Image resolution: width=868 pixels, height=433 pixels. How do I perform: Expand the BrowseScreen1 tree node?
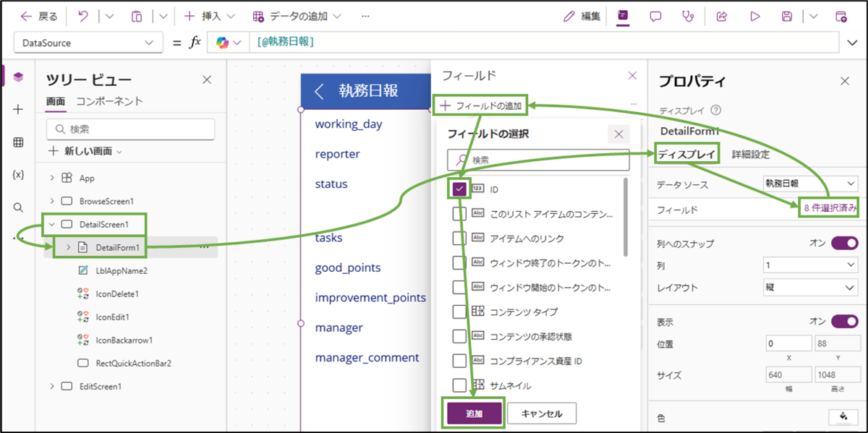point(52,201)
